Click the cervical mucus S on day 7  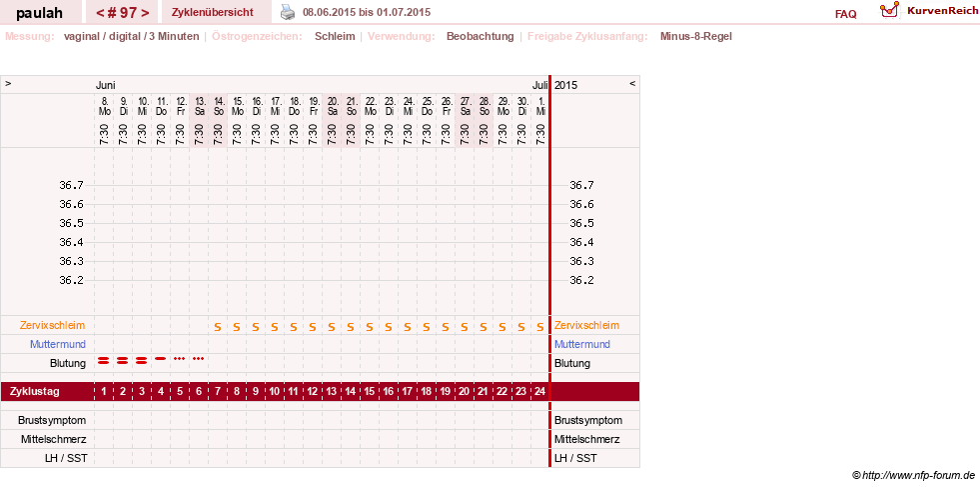tap(218, 327)
